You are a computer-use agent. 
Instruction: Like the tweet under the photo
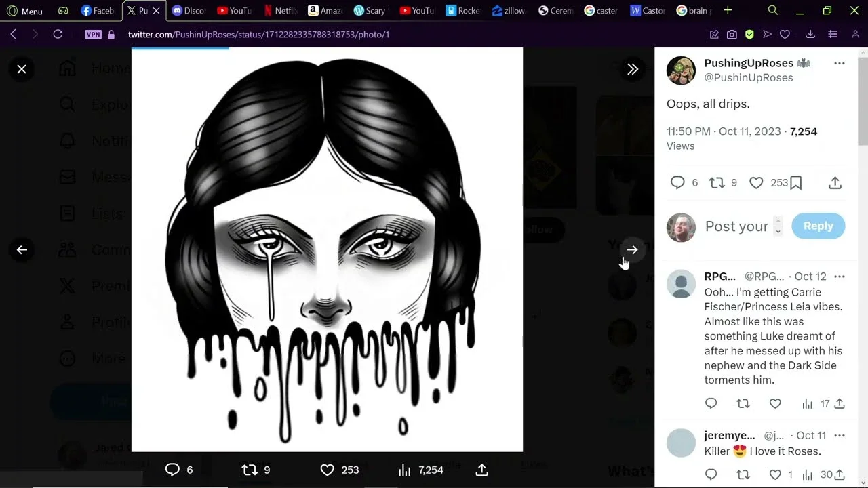click(328, 470)
